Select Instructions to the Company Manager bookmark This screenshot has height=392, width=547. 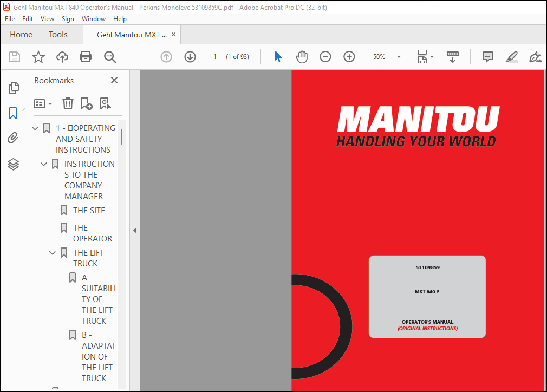(89, 180)
